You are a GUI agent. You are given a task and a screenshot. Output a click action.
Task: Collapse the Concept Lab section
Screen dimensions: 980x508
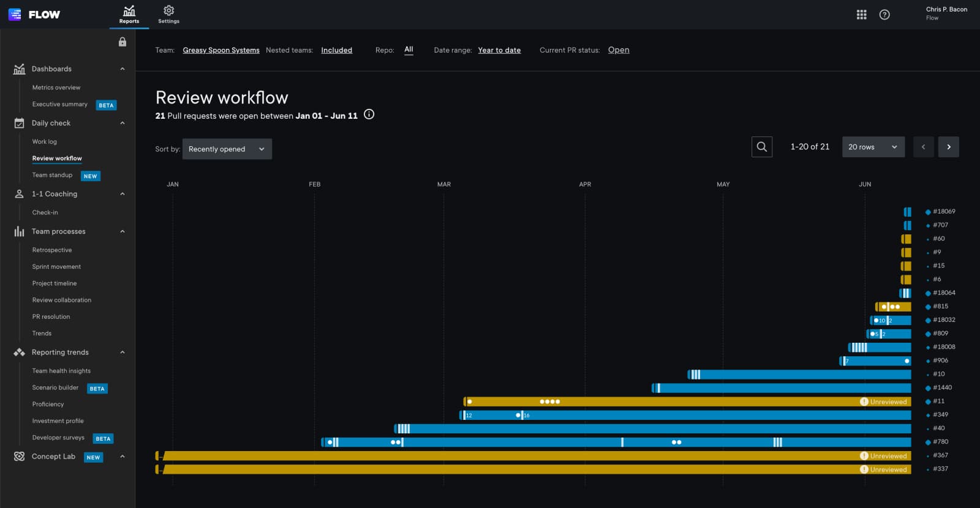123,457
